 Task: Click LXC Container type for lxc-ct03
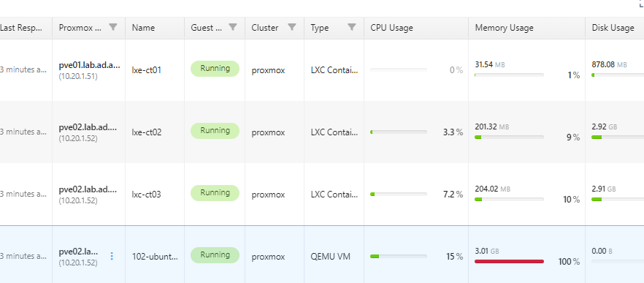(x=334, y=195)
